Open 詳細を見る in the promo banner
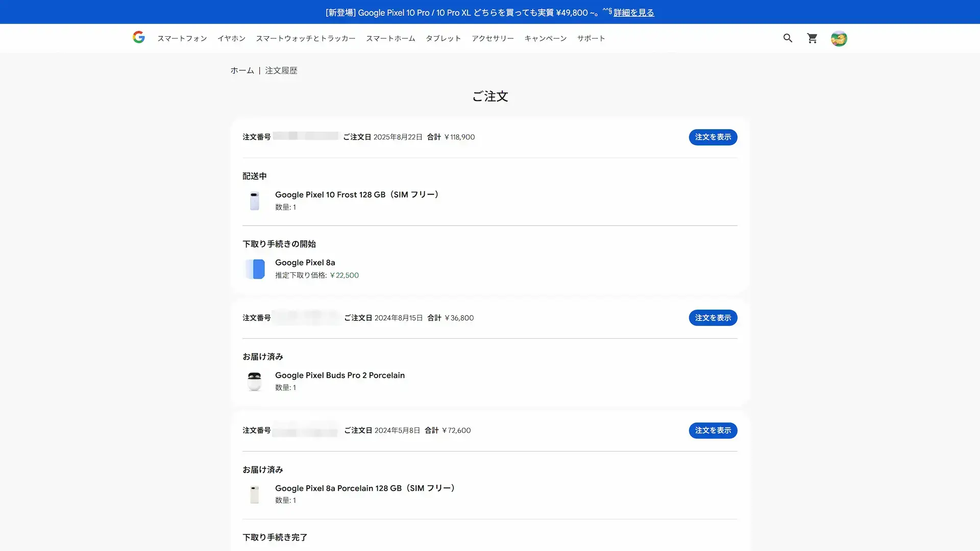 click(x=632, y=12)
